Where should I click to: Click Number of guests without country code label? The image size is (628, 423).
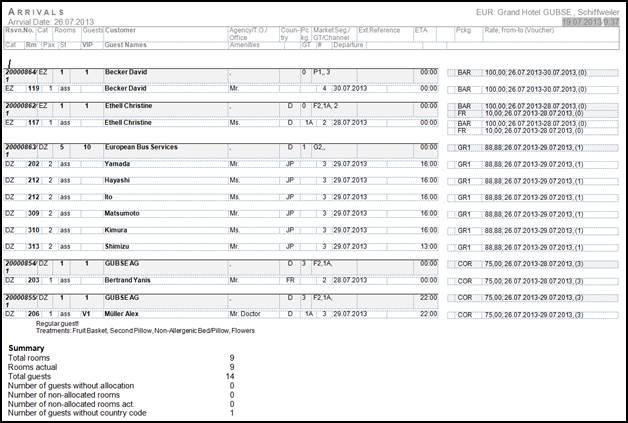[x=77, y=413]
